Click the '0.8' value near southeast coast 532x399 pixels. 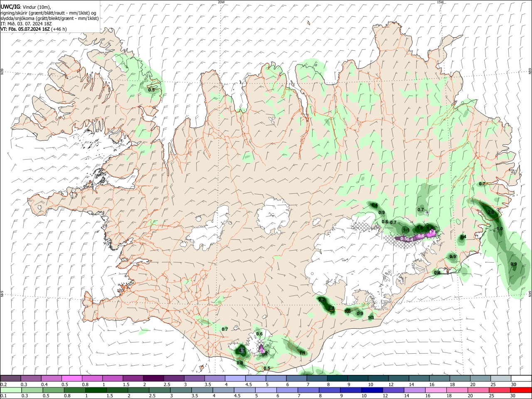pos(437,273)
